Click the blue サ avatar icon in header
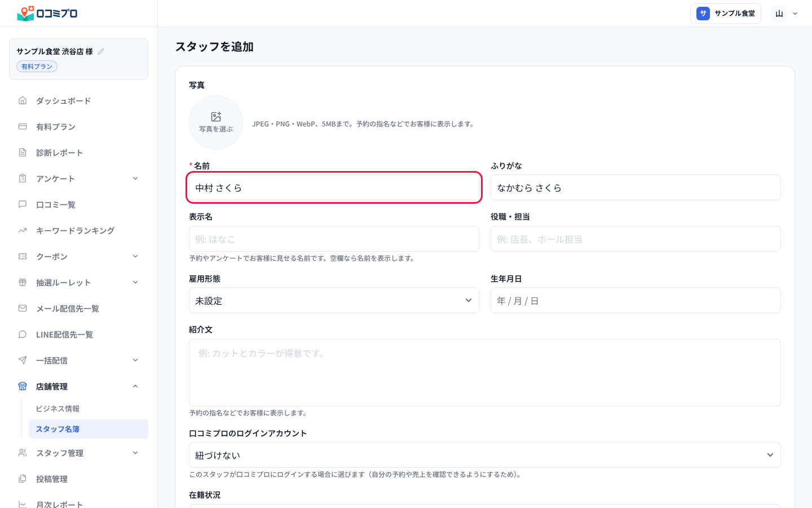 pos(703,14)
